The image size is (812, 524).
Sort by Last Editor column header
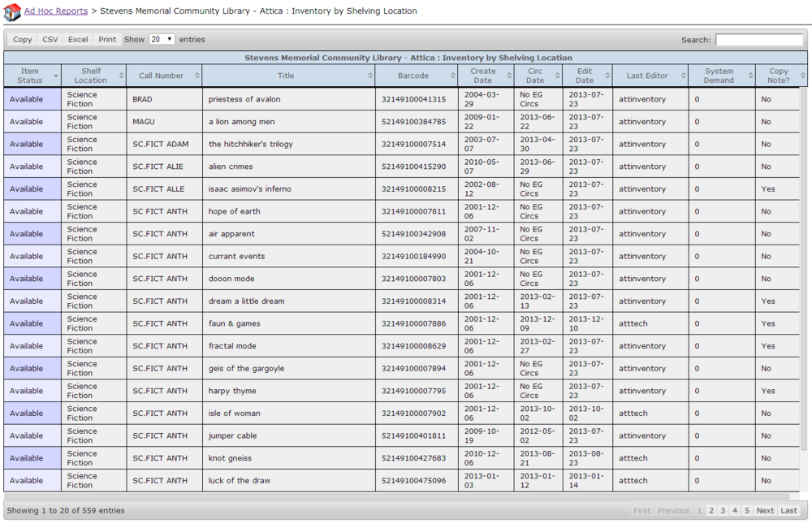click(x=650, y=76)
